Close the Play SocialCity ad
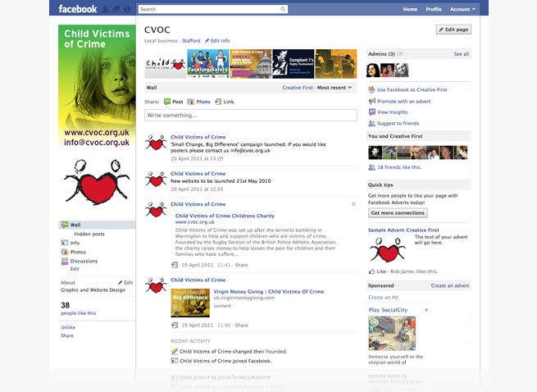Viewport: 537px width, 392px height. pos(426,310)
